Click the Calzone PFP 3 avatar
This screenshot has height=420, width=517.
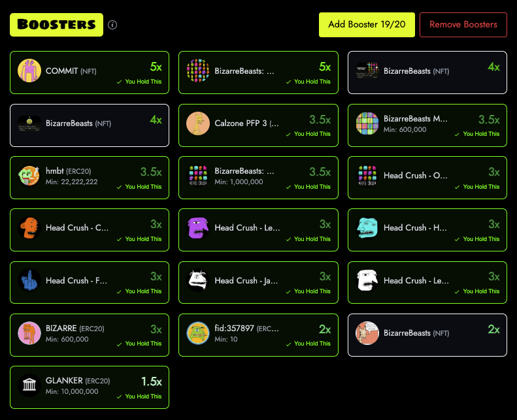pos(198,123)
